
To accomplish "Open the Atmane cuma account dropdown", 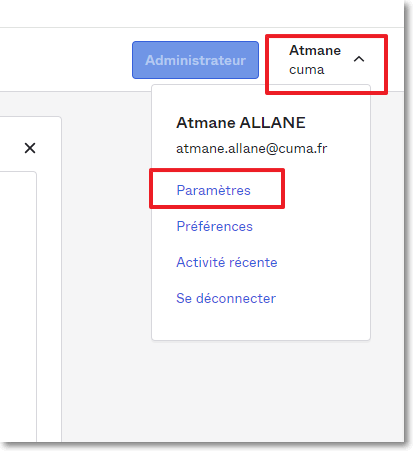I will click(x=326, y=60).
